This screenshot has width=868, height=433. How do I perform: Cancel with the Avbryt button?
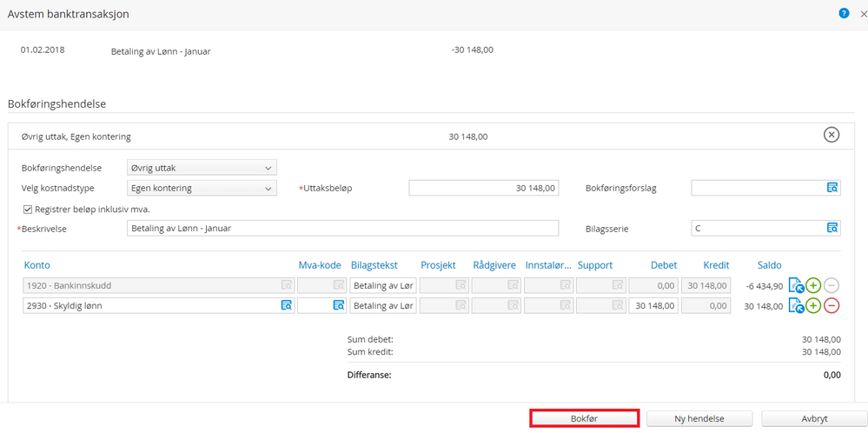(x=814, y=418)
